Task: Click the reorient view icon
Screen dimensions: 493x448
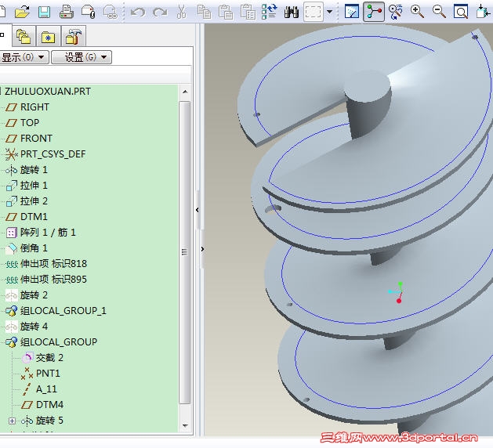Action: [484, 12]
